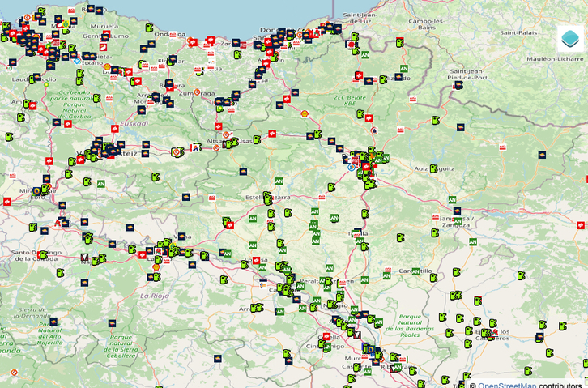Open the map layers switcher button
The width and height of the screenshot is (588, 388).
(570, 39)
